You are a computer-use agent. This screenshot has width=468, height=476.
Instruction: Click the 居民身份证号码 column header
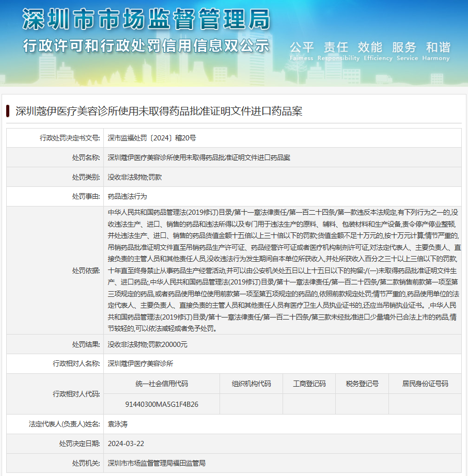(425, 384)
